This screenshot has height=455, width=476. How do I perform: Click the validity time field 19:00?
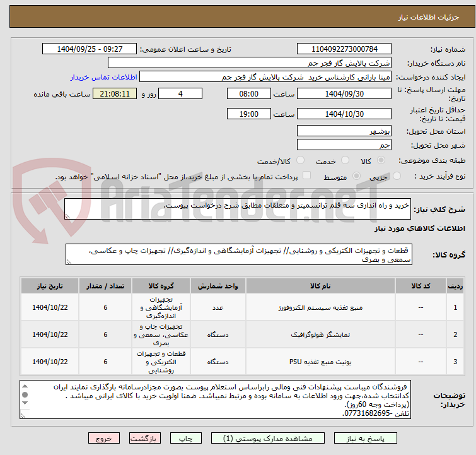248,114
